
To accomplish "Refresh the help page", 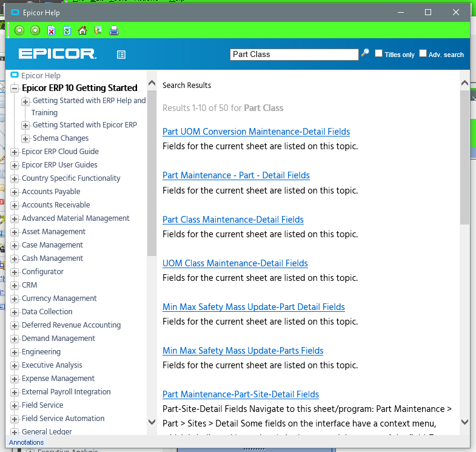I will pos(67,30).
